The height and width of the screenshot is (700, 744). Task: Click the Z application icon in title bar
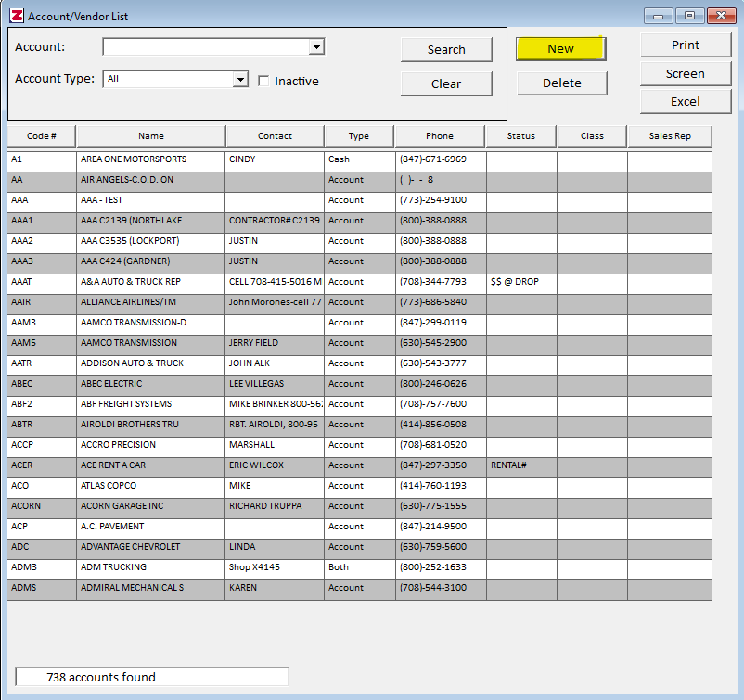[x=17, y=16]
